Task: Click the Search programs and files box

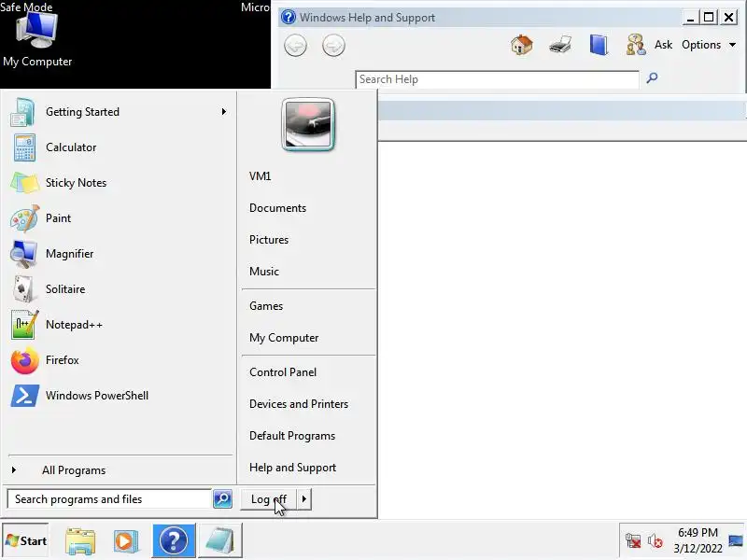Action: click(109, 499)
